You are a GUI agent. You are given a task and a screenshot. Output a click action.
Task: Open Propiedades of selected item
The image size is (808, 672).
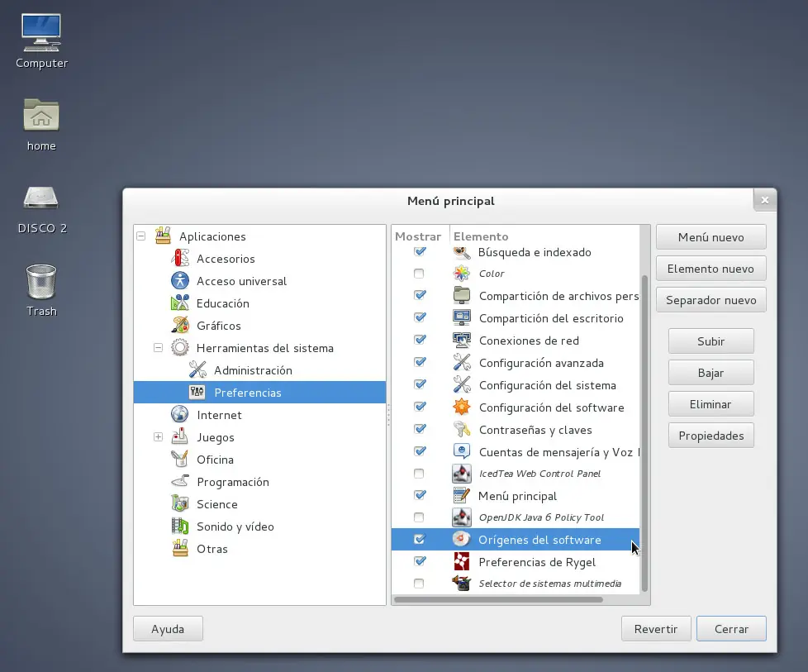tap(711, 436)
